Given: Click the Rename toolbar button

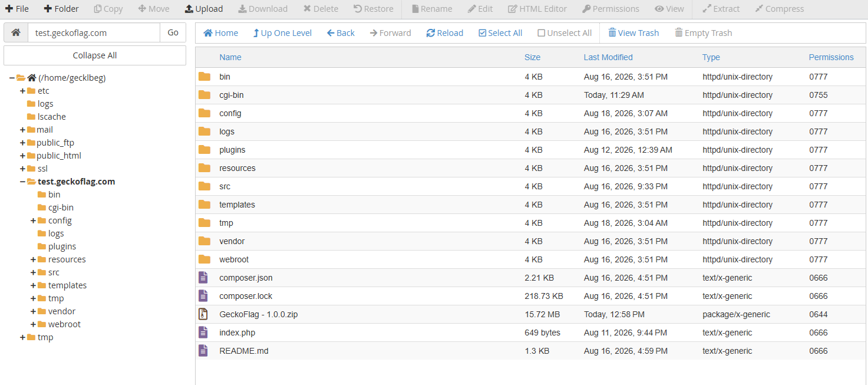Looking at the screenshot, I should tap(432, 9).
